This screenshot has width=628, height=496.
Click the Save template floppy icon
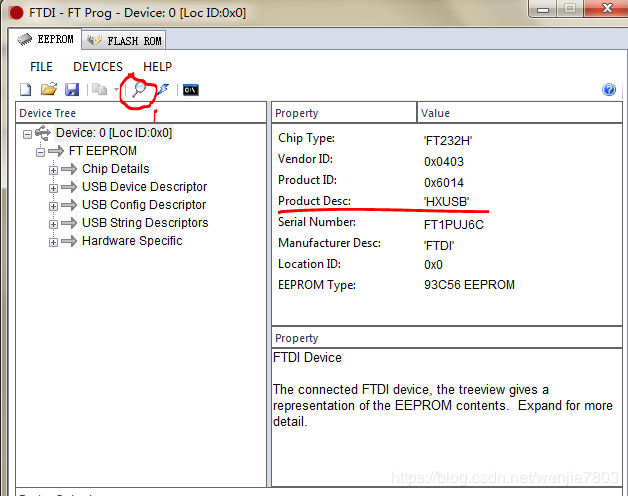click(x=71, y=90)
